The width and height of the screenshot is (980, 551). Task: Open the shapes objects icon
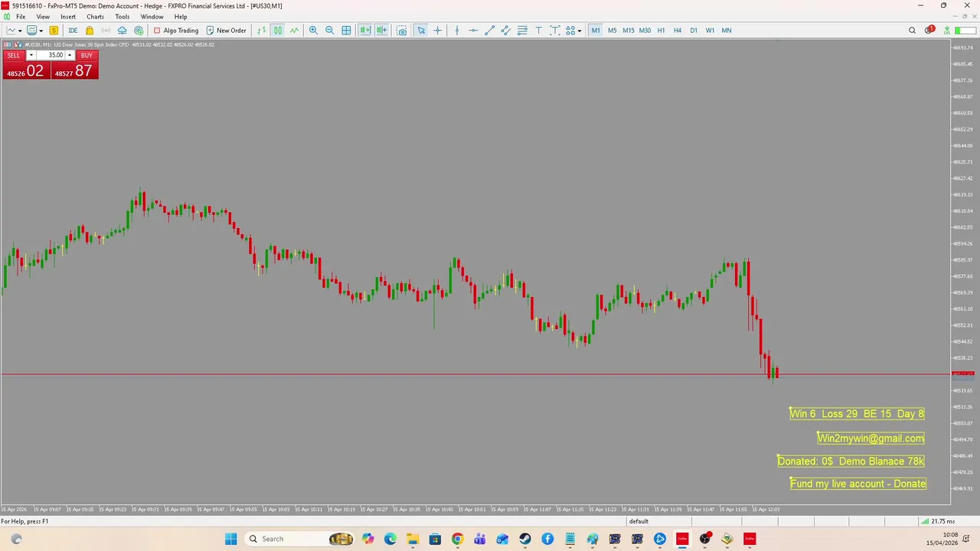[570, 31]
